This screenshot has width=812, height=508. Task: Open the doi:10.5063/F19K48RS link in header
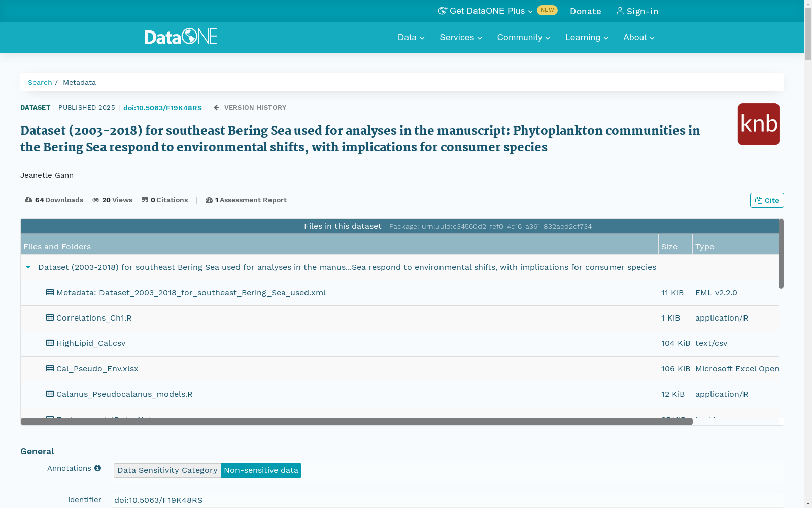pos(162,108)
